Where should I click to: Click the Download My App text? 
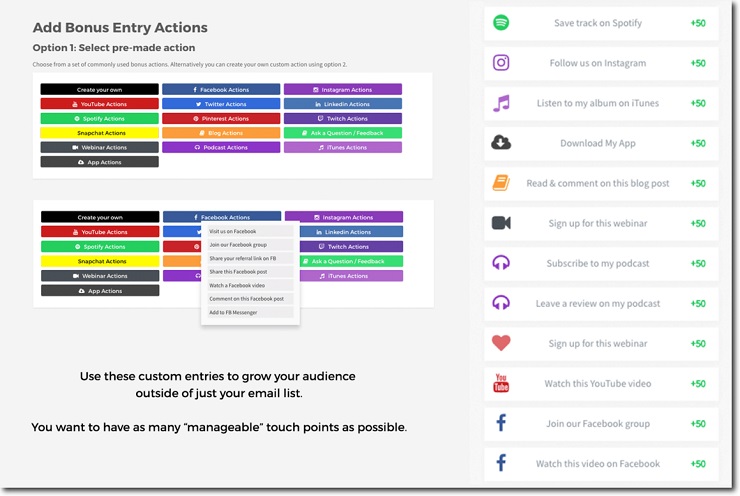(x=597, y=143)
